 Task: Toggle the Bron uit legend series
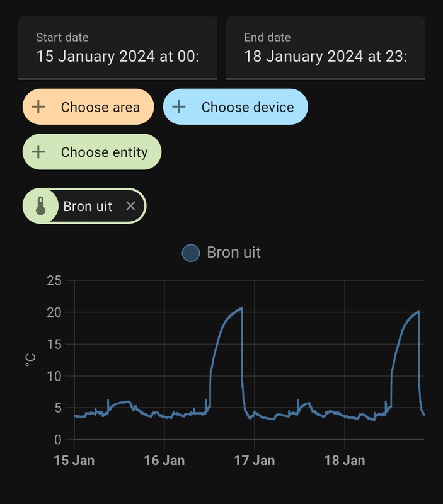[233, 253]
